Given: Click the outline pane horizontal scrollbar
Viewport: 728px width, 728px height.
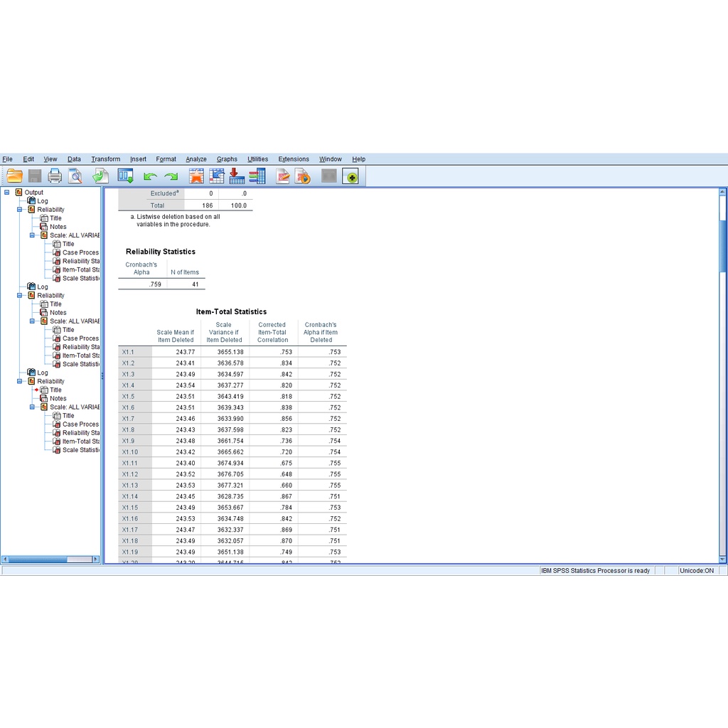Looking at the screenshot, I should pyautogui.click(x=50, y=560).
